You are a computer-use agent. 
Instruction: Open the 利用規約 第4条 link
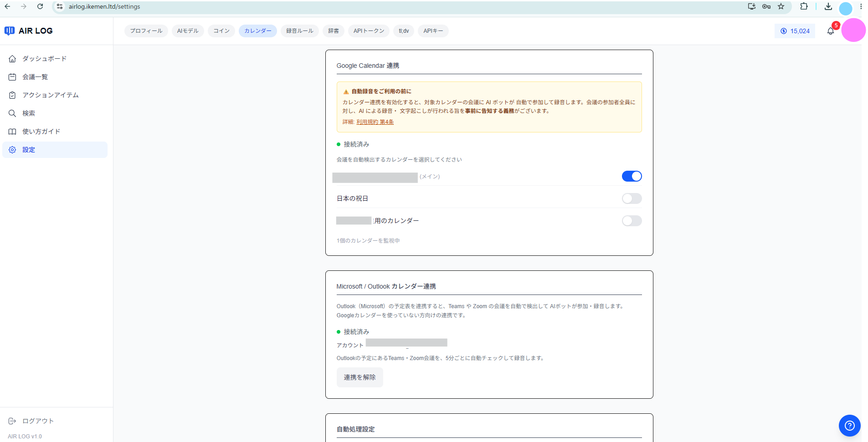click(375, 122)
